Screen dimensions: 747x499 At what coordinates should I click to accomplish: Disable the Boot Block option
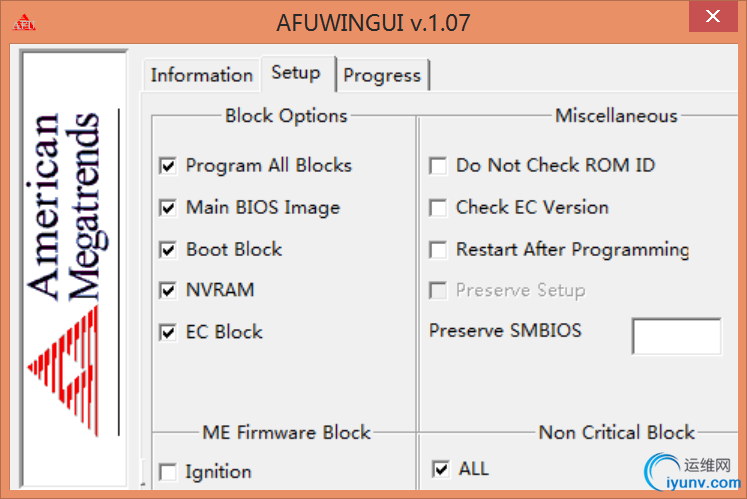[168, 250]
